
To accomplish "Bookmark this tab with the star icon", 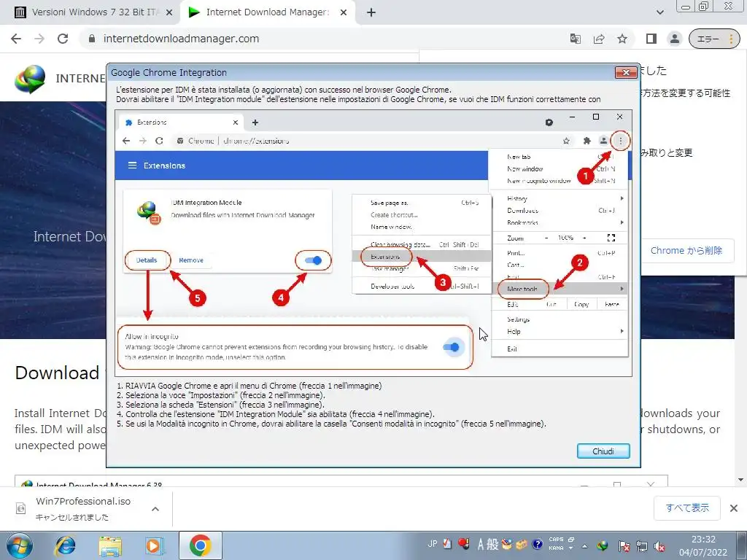I will [x=622, y=39].
